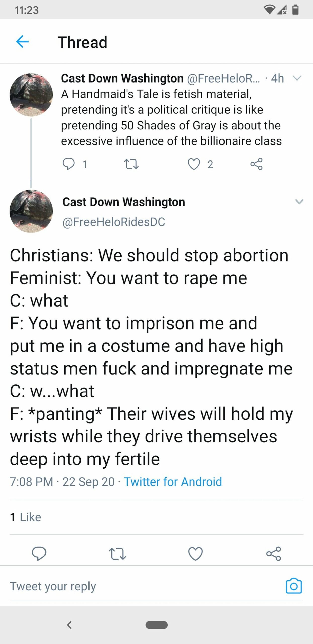Image resolution: width=313 pixels, height=644 pixels.
Task: Like the first tweet with 2 likes
Action: 194,164
